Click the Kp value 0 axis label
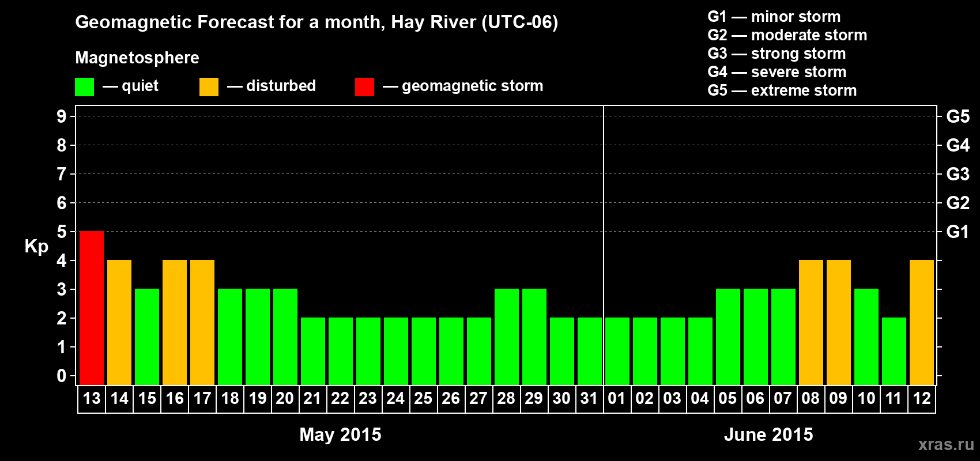 click(62, 376)
